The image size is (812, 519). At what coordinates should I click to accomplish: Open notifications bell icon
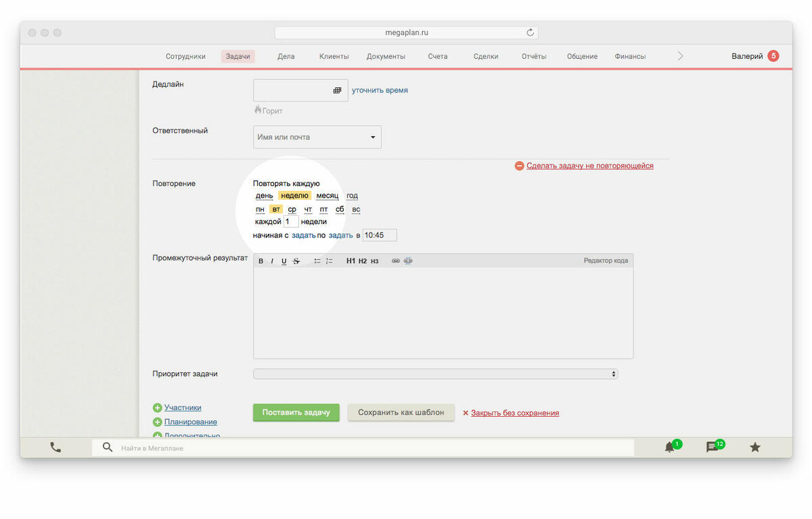tap(670, 447)
